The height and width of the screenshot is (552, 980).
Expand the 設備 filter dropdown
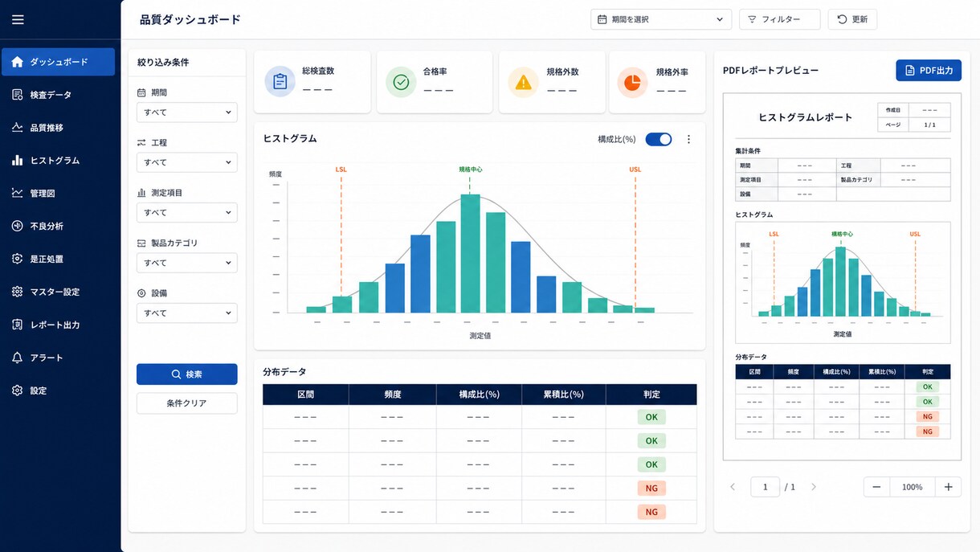[186, 313]
